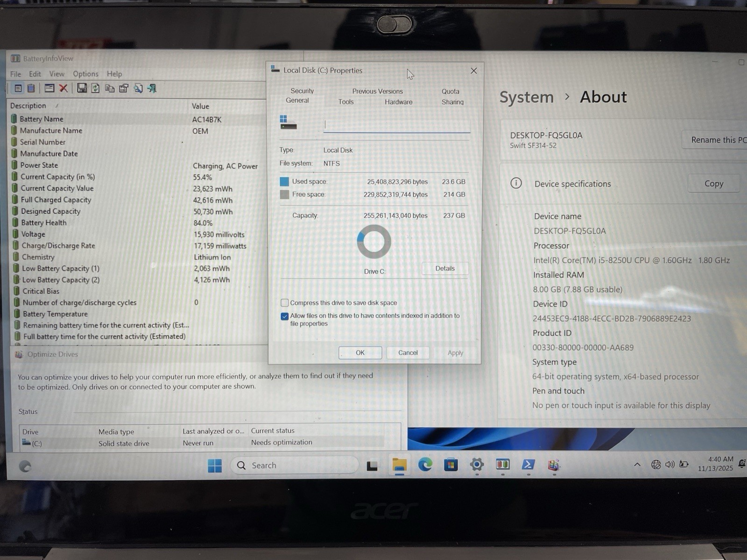Click the clock showing 4:40 AM
747x560 pixels.
click(x=716, y=463)
